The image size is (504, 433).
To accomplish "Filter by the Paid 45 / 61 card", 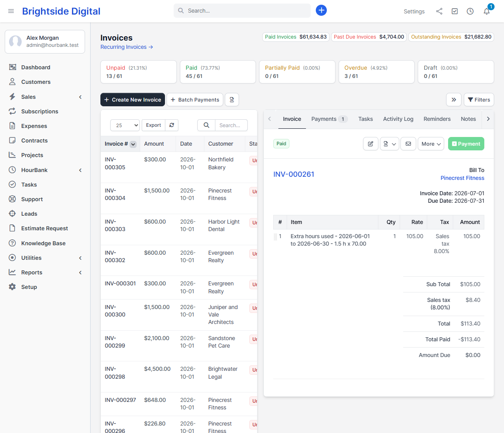I will [218, 72].
